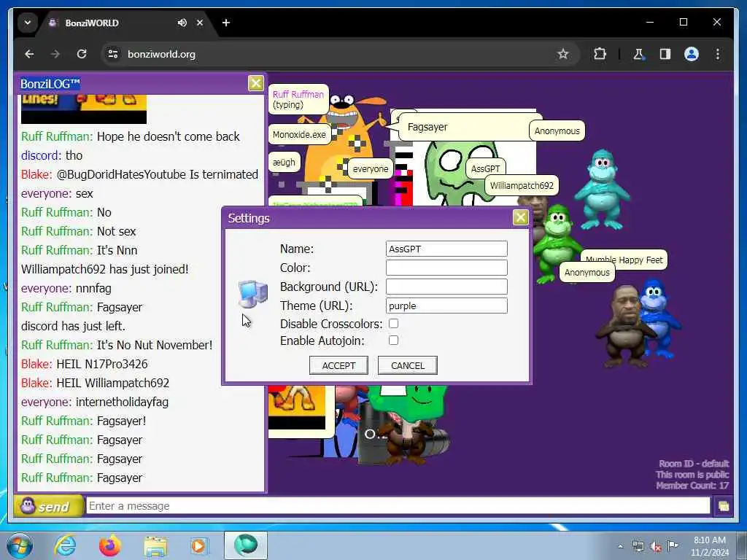The width and height of the screenshot is (747, 560).
Task: Open the Chrome three-dot menu
Action: coord(718,54)
